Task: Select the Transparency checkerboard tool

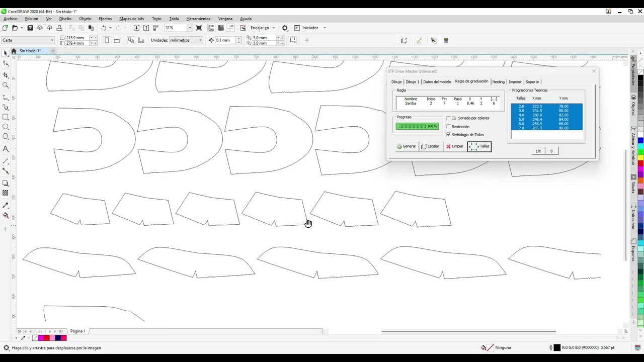Action: (6, 193)
